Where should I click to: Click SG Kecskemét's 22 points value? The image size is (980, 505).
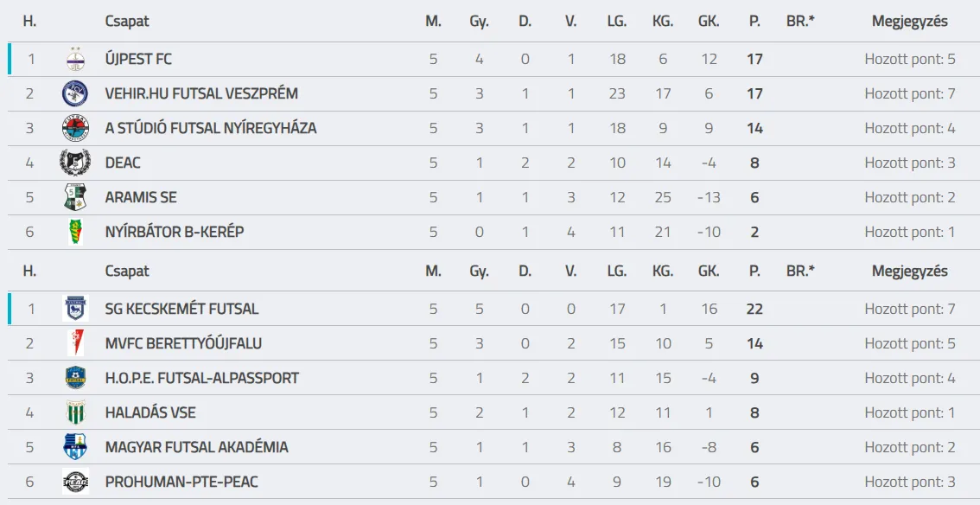(754, 309)
